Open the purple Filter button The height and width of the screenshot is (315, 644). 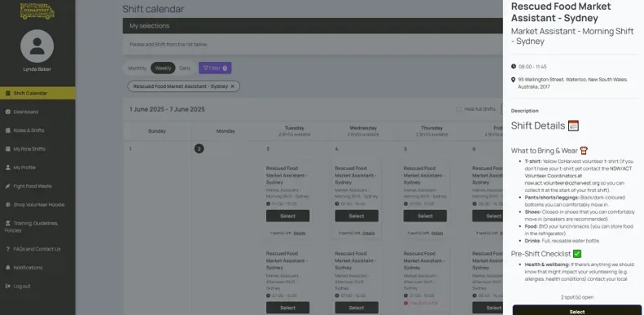tap(215, 68)
